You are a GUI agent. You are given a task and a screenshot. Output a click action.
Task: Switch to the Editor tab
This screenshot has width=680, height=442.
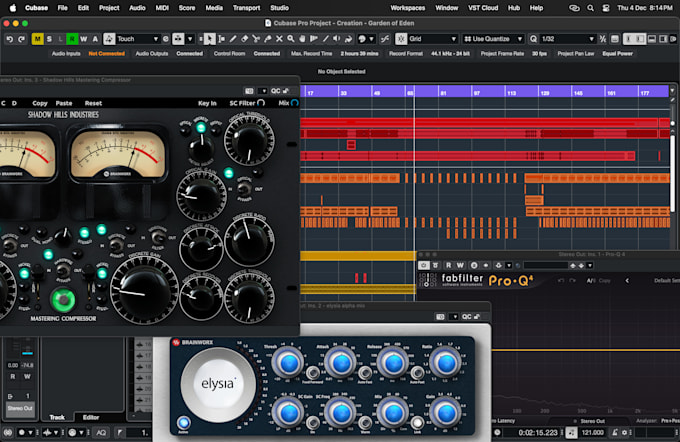pyautogui.click(x=91, y=417)
